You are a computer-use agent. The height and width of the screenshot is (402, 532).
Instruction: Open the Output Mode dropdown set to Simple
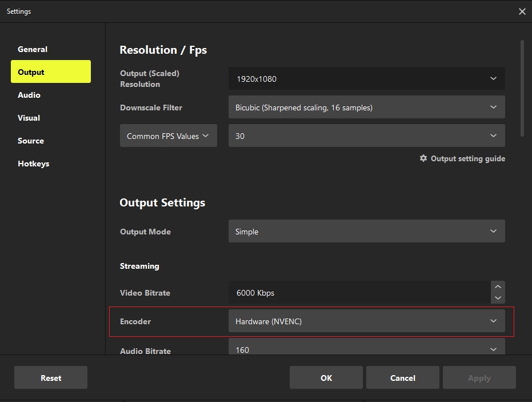(x=366, y=231)
